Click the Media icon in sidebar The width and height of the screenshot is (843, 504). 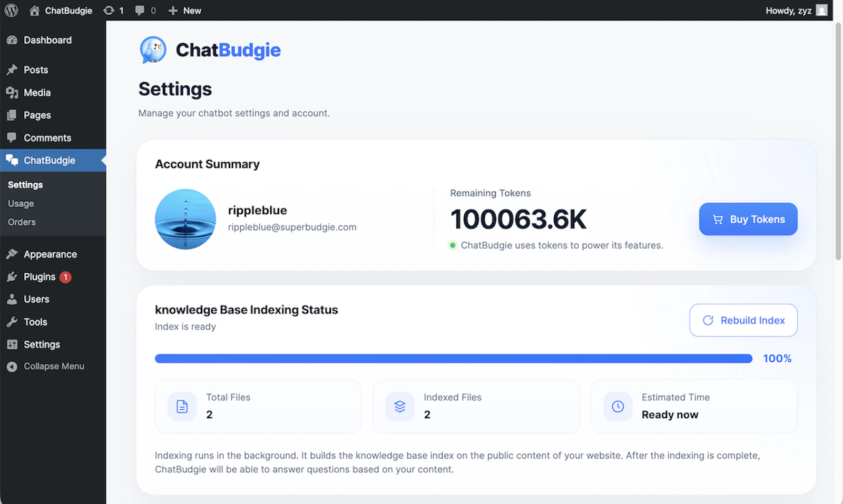click(x=12, y=93)
